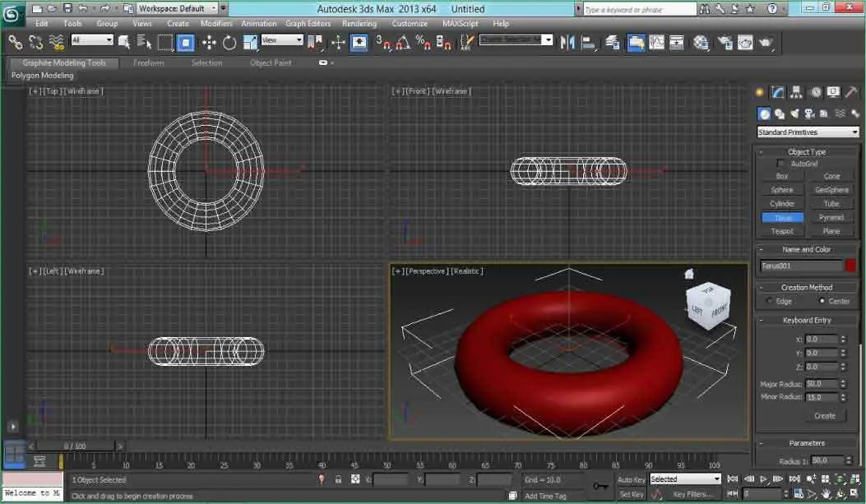Choose the Cylinder primitive button
The height and width of the screenshot is (504, 866).
point(782,204)
